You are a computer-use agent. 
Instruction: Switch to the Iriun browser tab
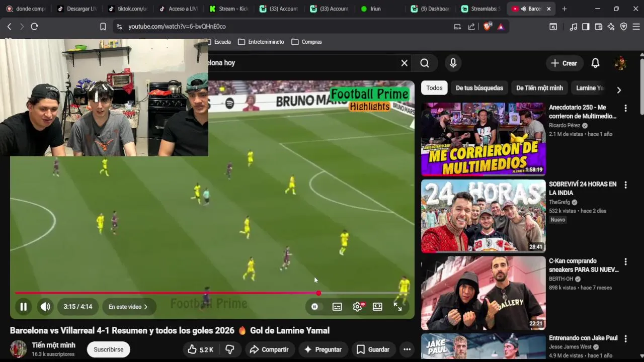tap(380, 9)
